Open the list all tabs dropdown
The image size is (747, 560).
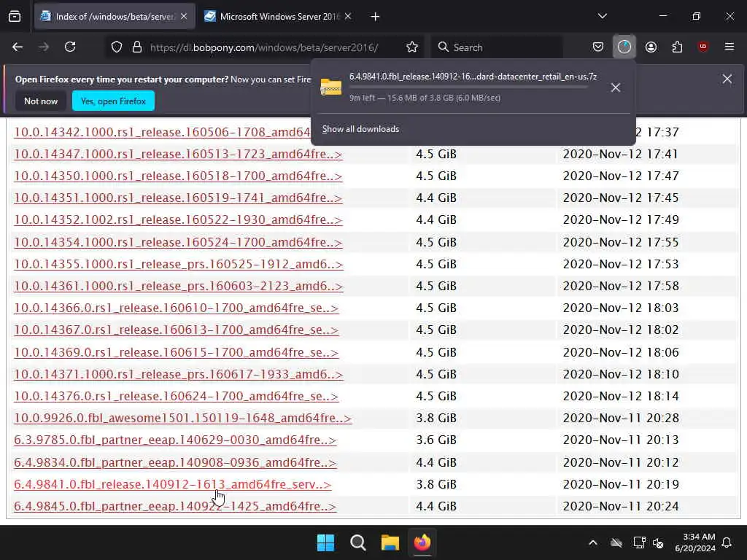pyautogui.click(x=603, y=16)
